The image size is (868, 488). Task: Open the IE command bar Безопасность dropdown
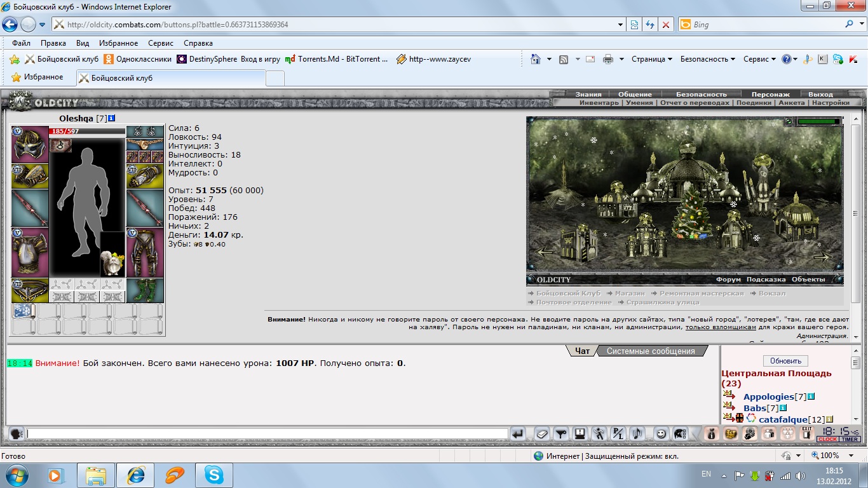pyautogui.click(x=708, y=59)
